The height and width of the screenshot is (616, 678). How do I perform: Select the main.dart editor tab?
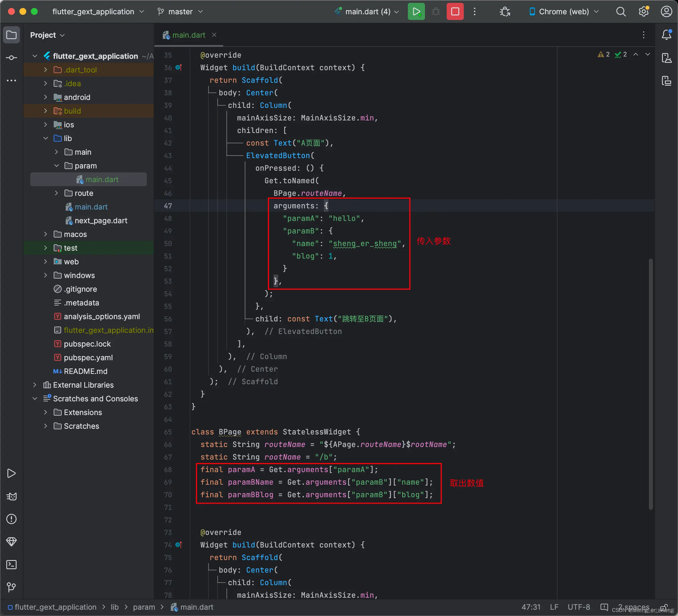tap(188, 35)
